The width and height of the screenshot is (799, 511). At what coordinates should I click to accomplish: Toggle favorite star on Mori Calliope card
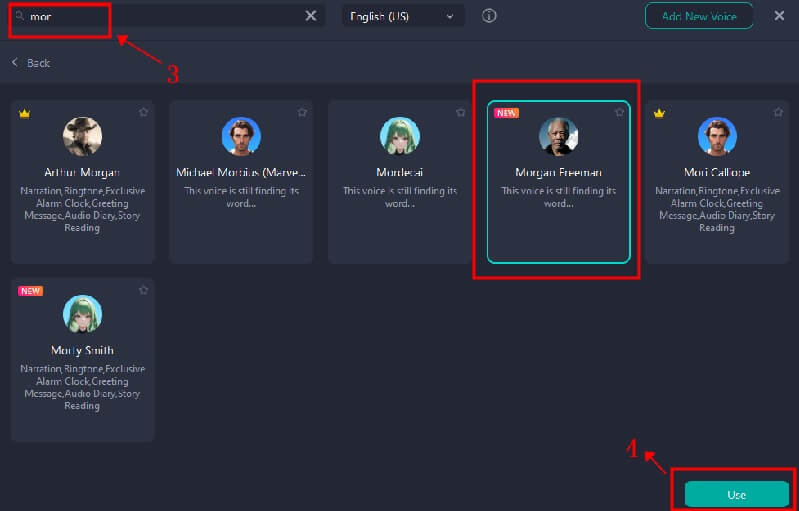click(x=777, y=113)
